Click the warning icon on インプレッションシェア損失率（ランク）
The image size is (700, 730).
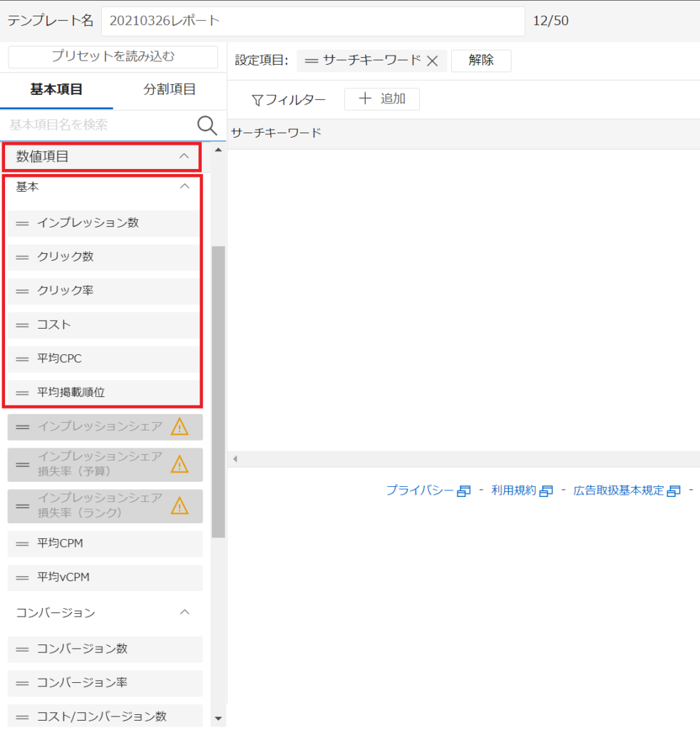pyautogui.click(x=180, y=506)
